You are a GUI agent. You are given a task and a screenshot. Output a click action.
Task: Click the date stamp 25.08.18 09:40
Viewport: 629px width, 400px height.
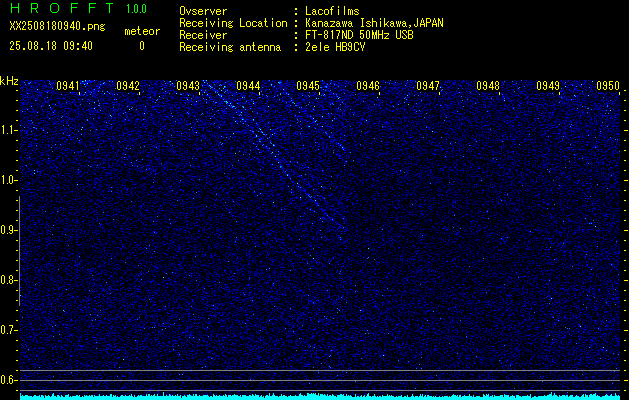[51, 46]
